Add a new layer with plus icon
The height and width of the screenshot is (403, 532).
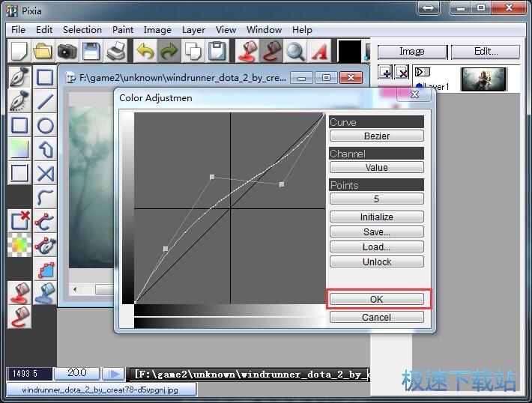(385, 73)
